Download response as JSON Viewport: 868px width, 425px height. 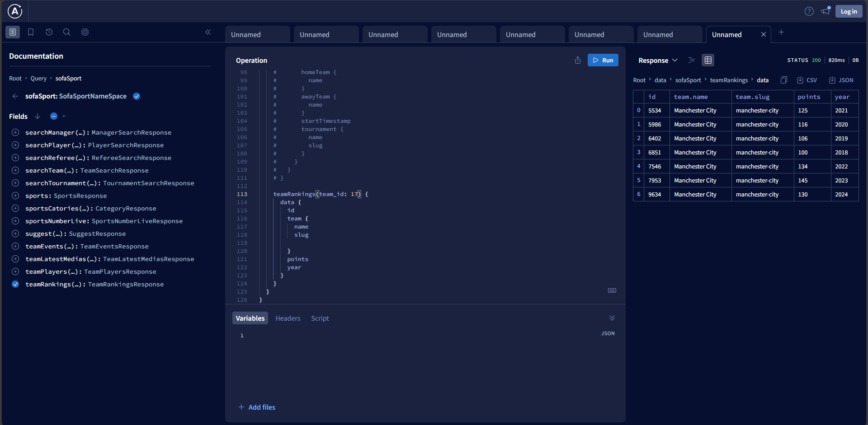click(x=841, y=80)
